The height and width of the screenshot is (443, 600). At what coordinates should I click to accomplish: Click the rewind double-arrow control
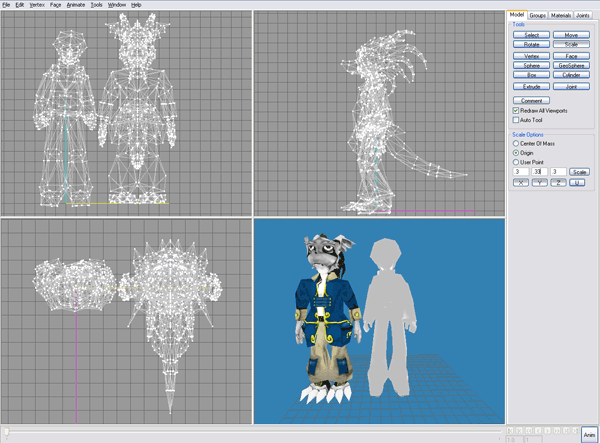tap(529, 431)
